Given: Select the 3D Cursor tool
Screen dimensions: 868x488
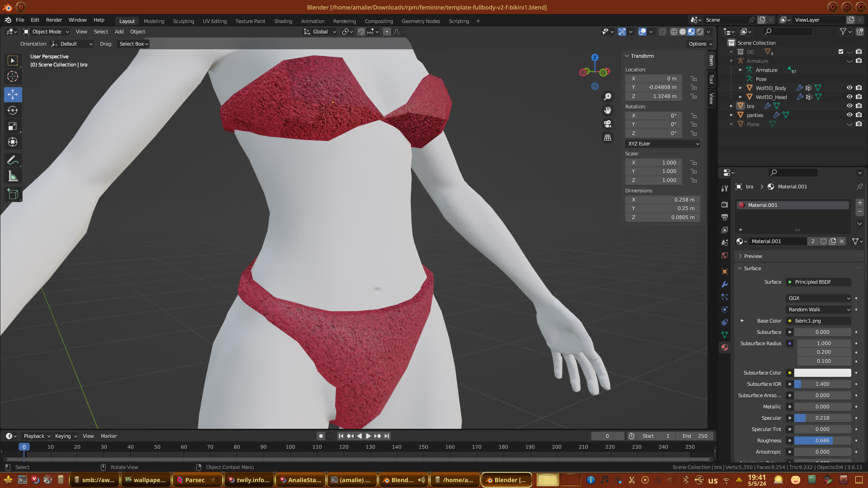Looking at the screenshot, I should click(x=13, y=76).
